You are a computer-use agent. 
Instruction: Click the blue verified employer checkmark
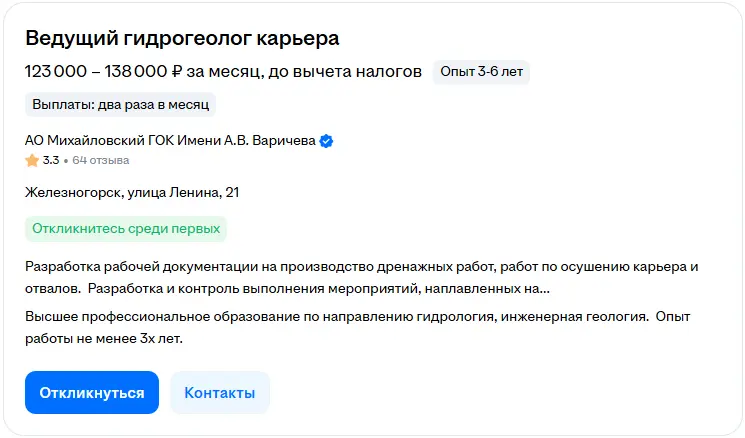pos(326,141)
